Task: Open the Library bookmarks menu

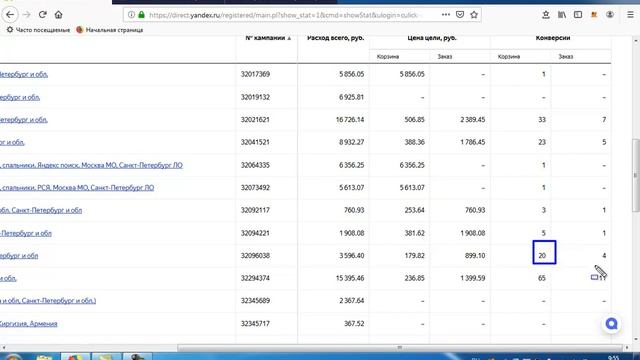Action: point(562,15)
